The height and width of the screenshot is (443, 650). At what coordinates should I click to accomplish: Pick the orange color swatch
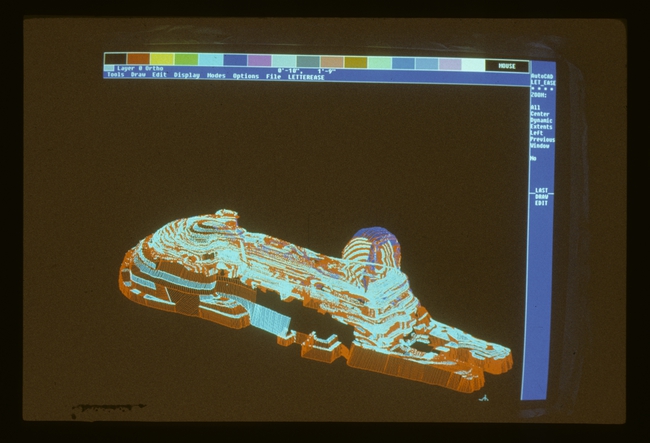coord(138,60)
